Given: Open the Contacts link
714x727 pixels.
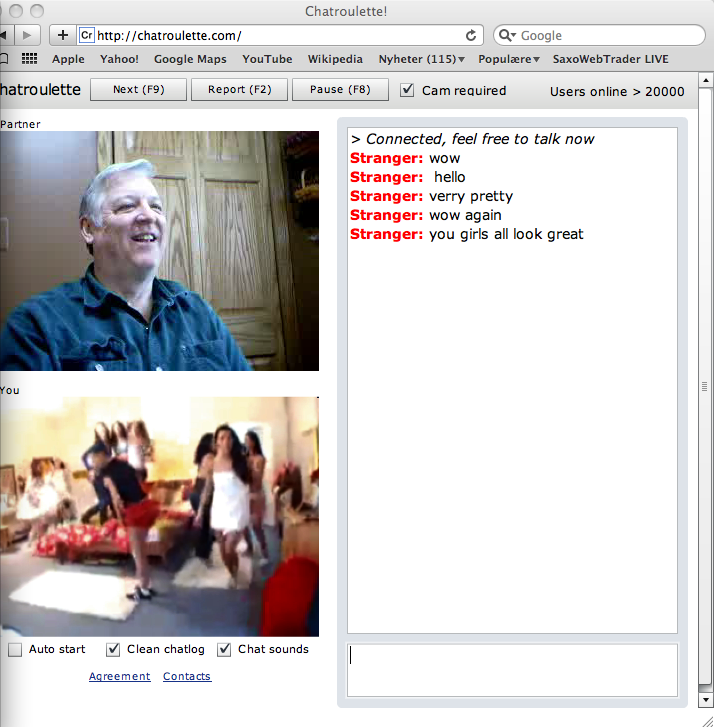Looking at the screenshot, I should coord(187,676).
